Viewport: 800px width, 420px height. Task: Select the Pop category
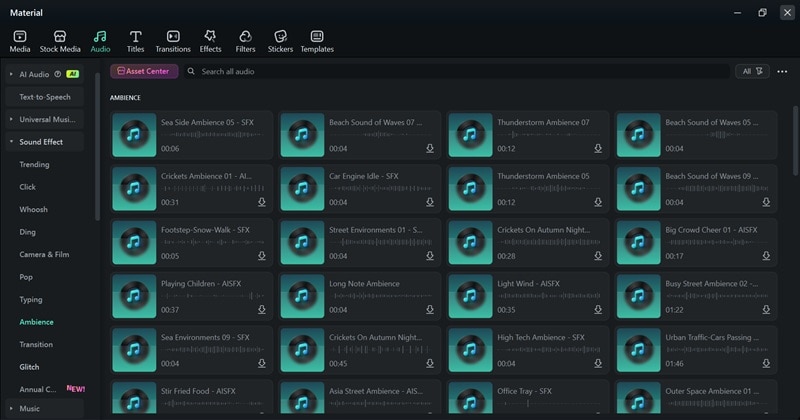point(26,277)
